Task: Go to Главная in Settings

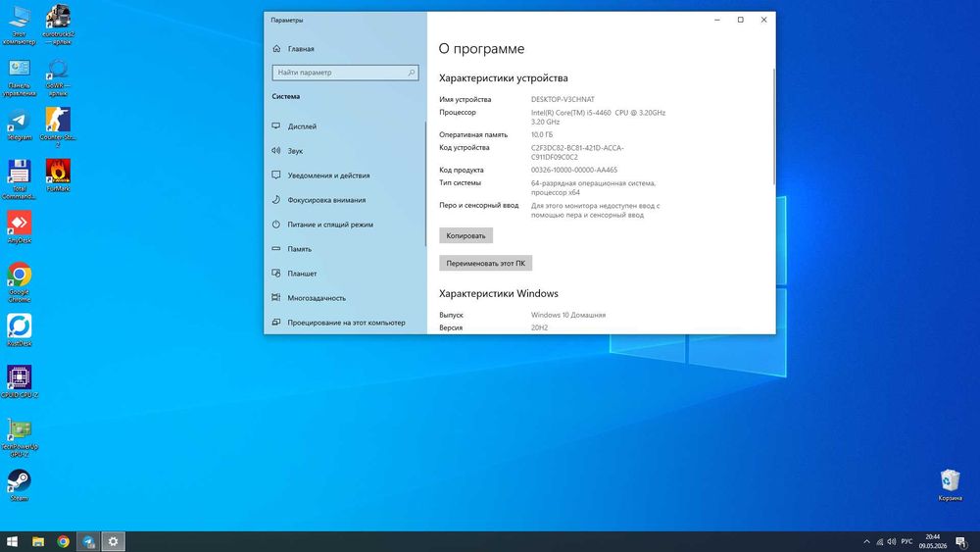Action: pos(346,49)
